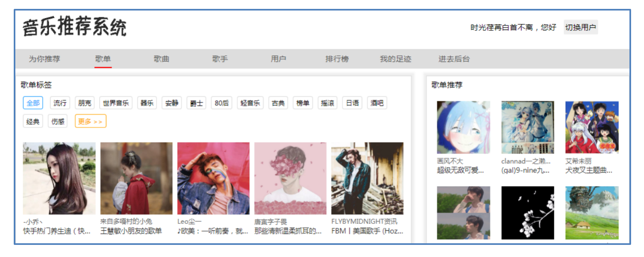
Task: Open 我的足迹 in the navigation bar
Action: coord(396,59)
